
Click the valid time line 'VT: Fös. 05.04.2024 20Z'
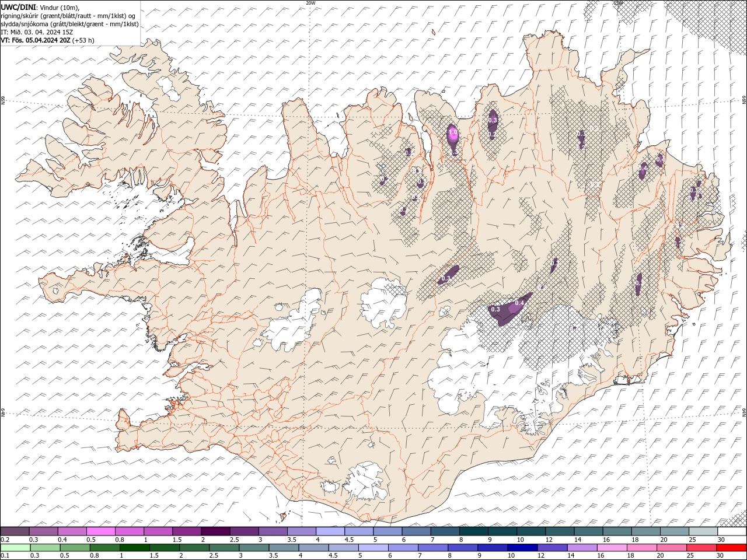click(x=36, y=40)
